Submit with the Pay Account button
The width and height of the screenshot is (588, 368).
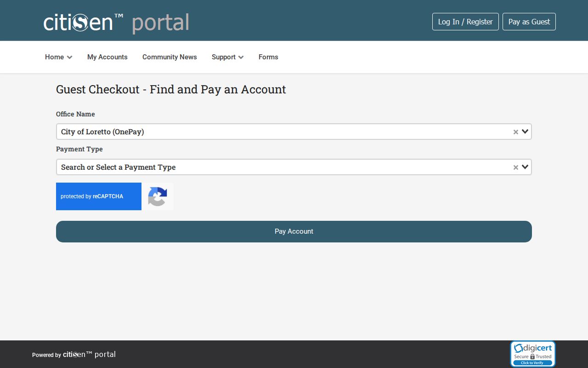tap(294, 231)
